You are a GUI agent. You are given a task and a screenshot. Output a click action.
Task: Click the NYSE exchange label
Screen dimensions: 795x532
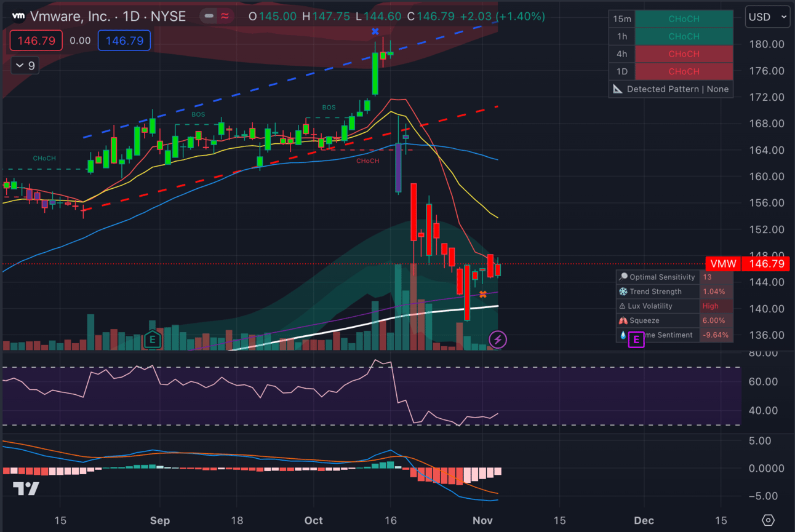168,17
